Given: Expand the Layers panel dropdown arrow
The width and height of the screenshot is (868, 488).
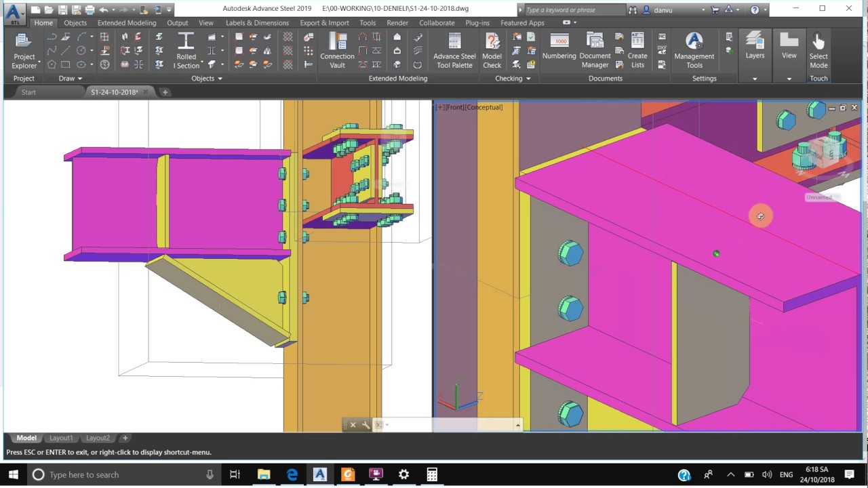Looking at the screenshot, I should (x=755, y=79).
